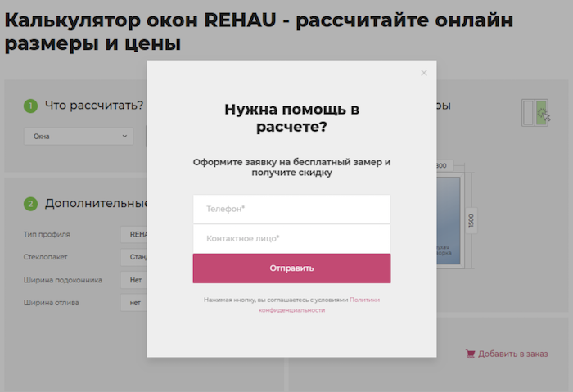Click the shopping cart icon
This screenshot has width=573, height=392.
pos(471,354)
